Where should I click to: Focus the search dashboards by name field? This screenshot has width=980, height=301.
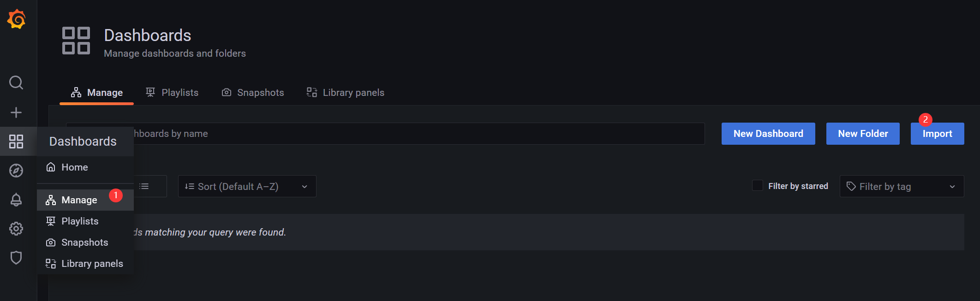[x=385, y=134]
